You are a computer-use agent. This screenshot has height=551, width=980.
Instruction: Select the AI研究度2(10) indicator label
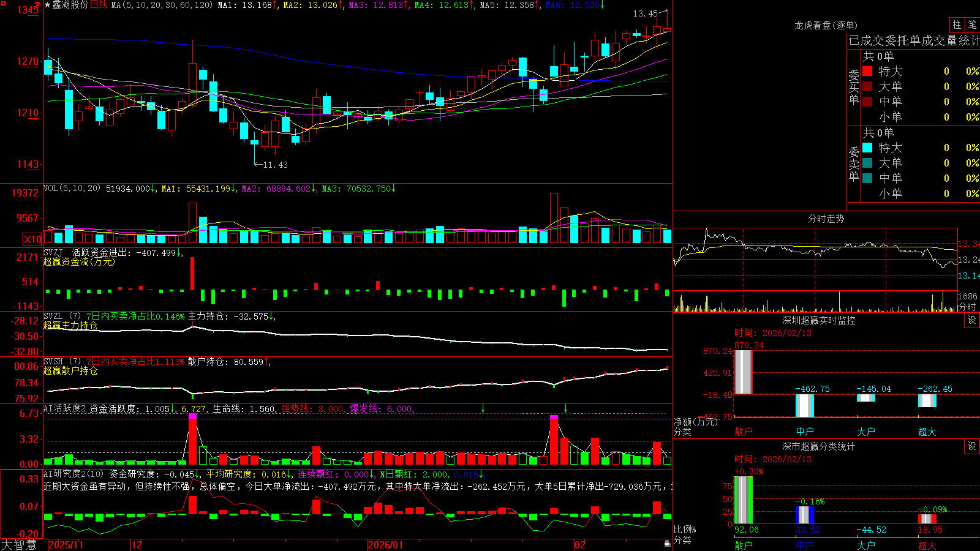click(73, 474)
